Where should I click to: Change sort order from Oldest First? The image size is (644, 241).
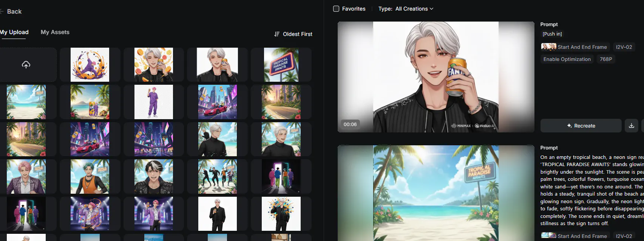[x=293, y=34]
